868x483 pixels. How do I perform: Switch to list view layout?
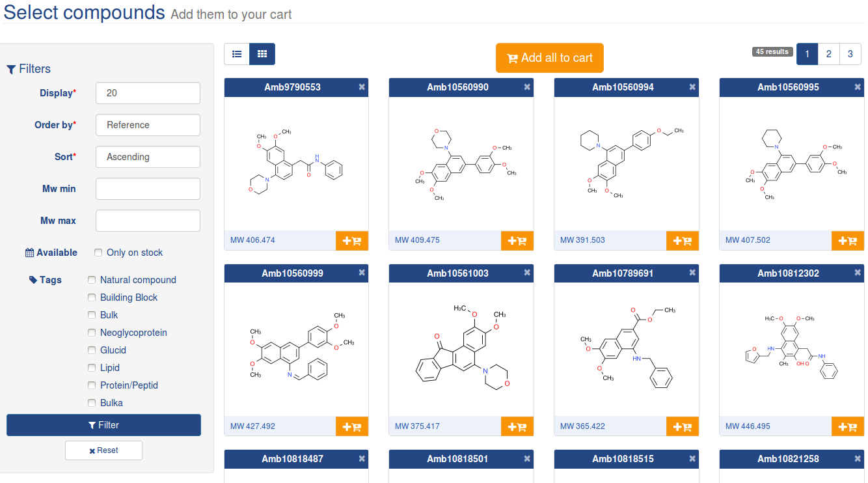point(237,54)
